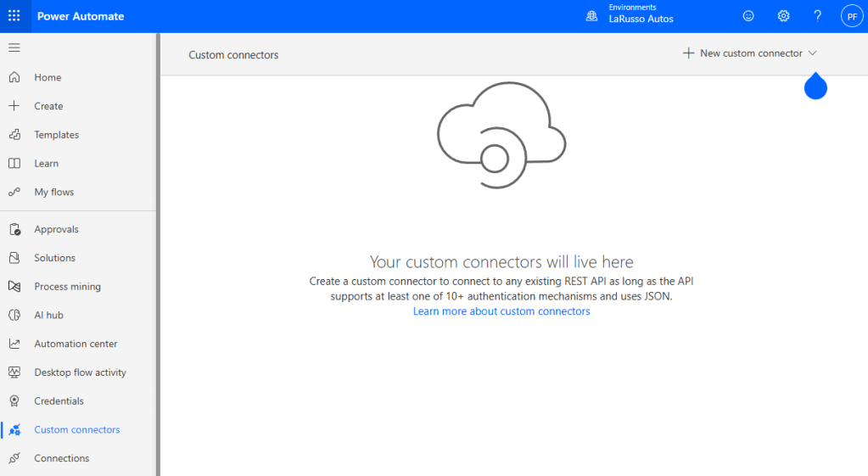Open the Approvals icon in sidebar
The image size is (868, 476).
14,230
